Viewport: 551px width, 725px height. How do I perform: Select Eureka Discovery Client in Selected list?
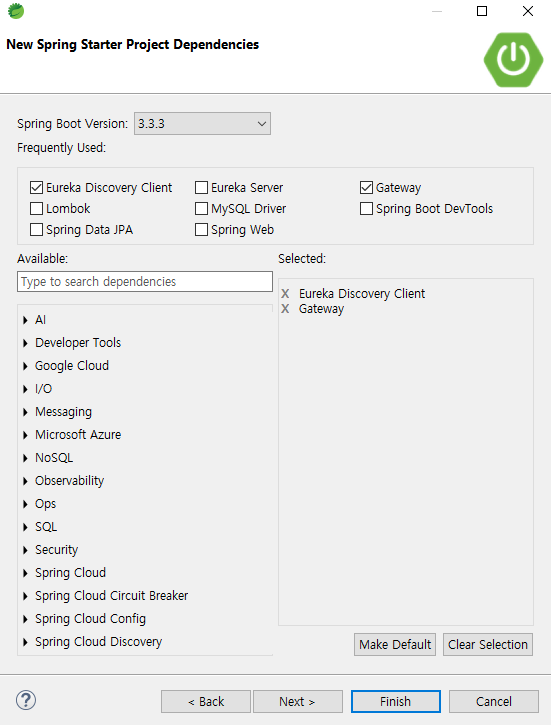pos(362,294)
